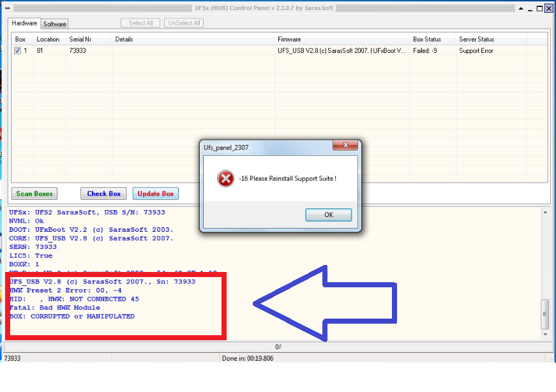Image resolution: width=556 pixels, height=392 pixels.
Task: Click the log scrollbar down arrow
Action: click(545, 334)
